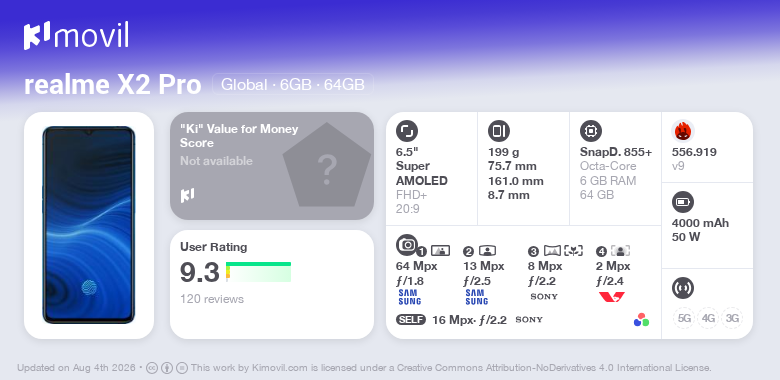Click the color filter dots icon
Viewport: 780px width, 380px height.
click(x=641, y=320)
